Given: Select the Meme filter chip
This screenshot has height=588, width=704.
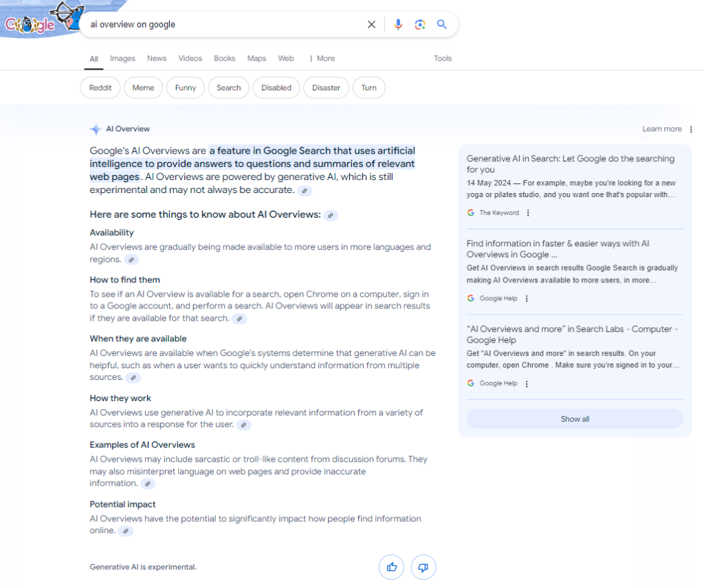Looking at the screenshot, I should tap(143, 88).
